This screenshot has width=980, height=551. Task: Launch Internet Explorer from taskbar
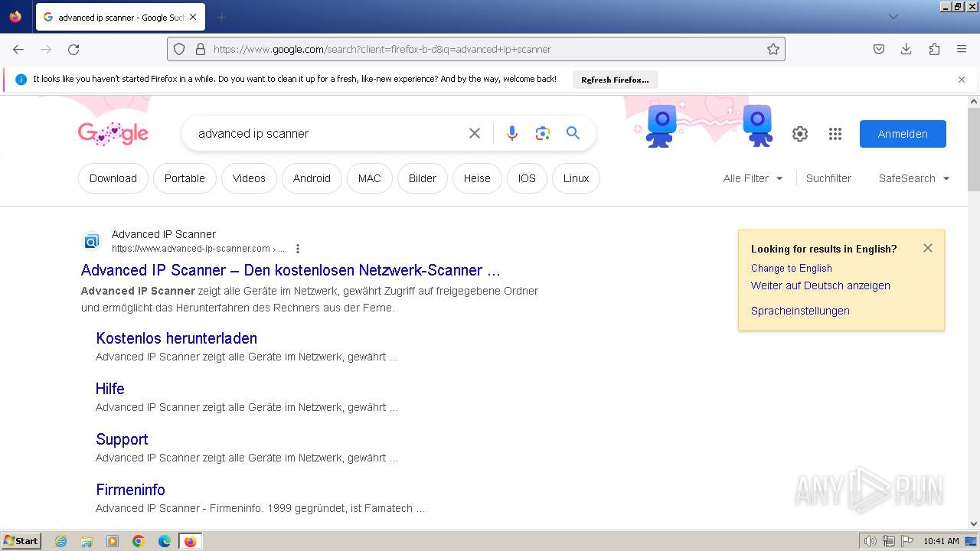pyautogui.click(x=60, y=541)
